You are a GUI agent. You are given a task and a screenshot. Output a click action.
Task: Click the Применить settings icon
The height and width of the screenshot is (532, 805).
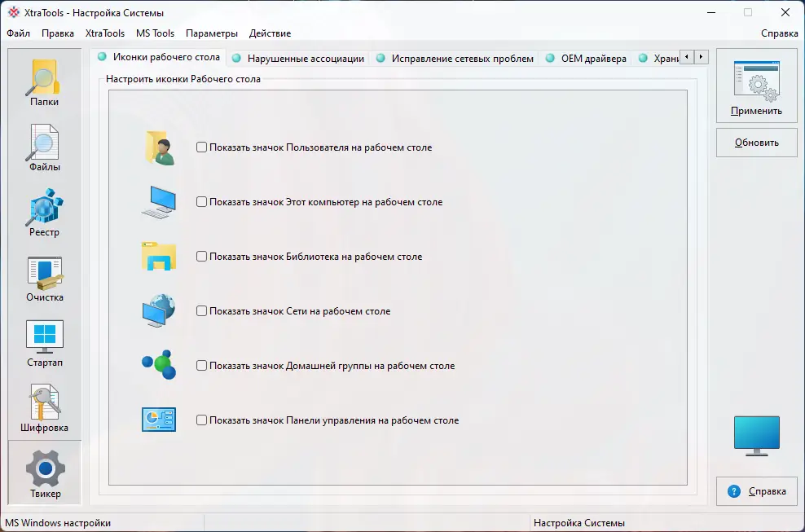pyautogui.click(x=756, y=81)
